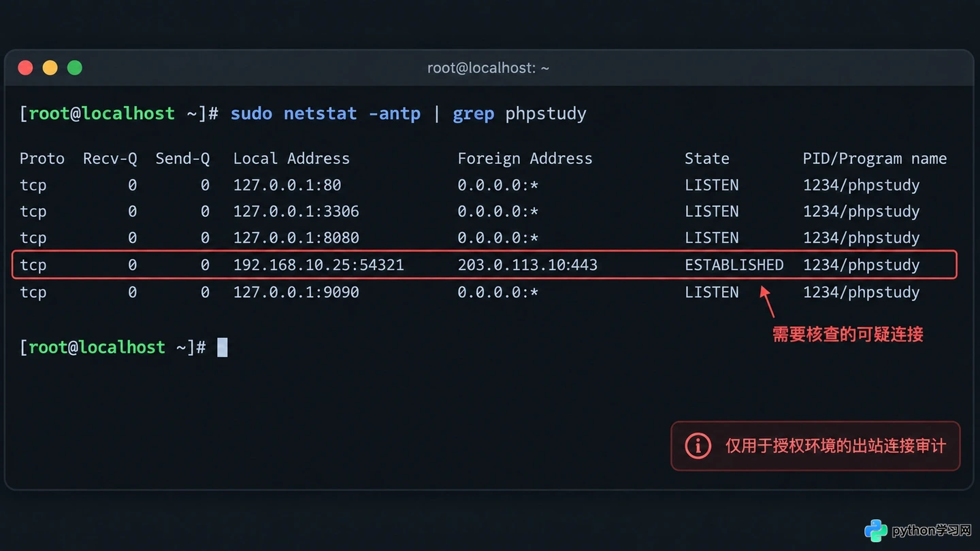Click "0.0.0.0:*" in the 127.0.0.1:9090 row

pos(498,292)
